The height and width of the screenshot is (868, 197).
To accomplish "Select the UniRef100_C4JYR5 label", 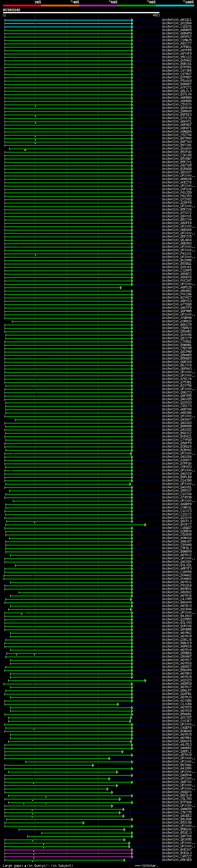I will tap(177, 599).
